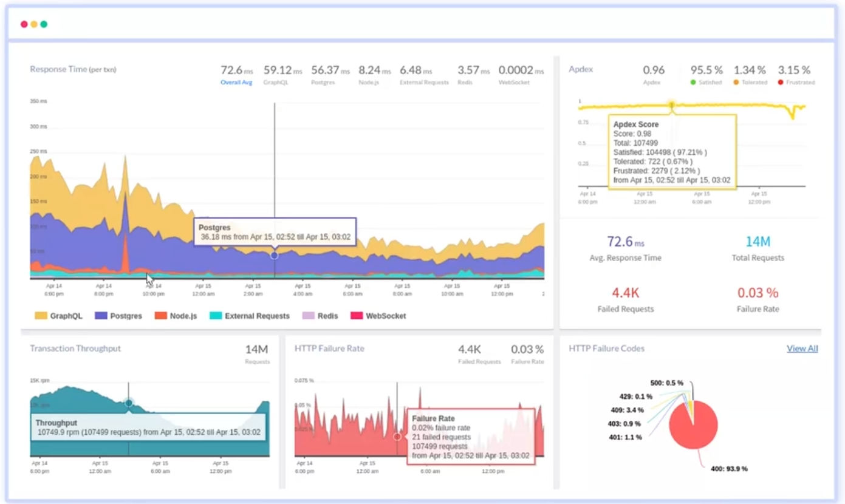Image resolution: width=845 pixels, height=504 pixels.
Task: Click the 429: 0.1 % failure code label
Action: tap(636, 397)
